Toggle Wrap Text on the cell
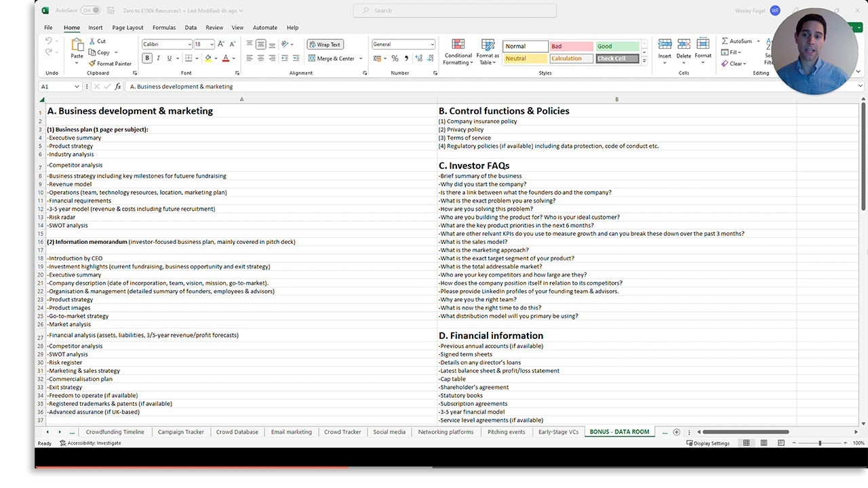868x488 pixels. [x=325, y=45]
